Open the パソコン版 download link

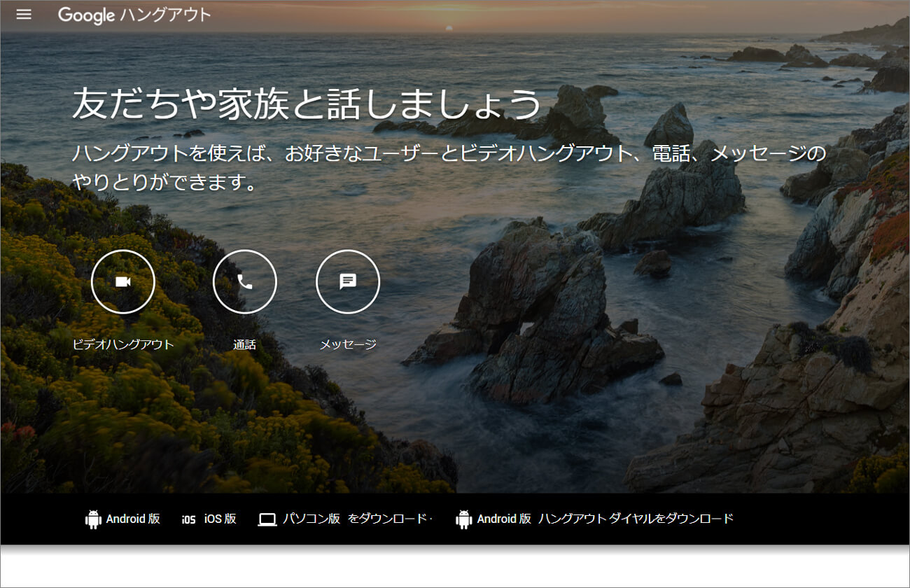coord(311,519)
